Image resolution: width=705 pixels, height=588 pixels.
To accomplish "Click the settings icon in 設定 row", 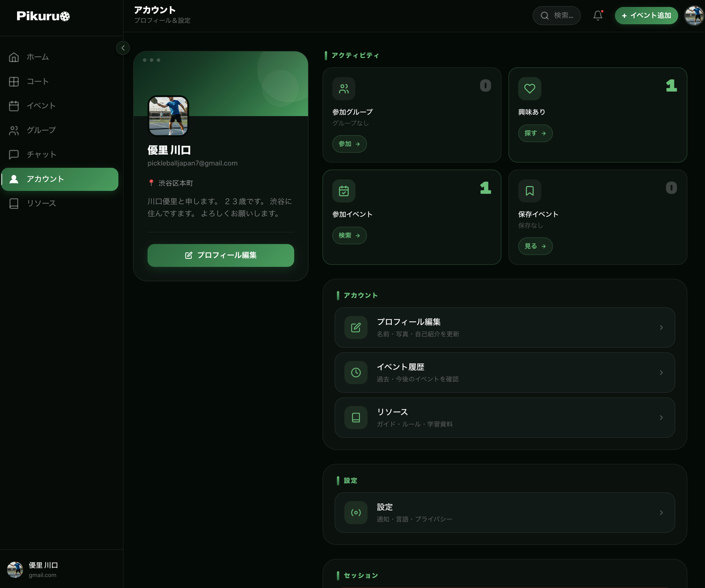I will click(356, 512).
